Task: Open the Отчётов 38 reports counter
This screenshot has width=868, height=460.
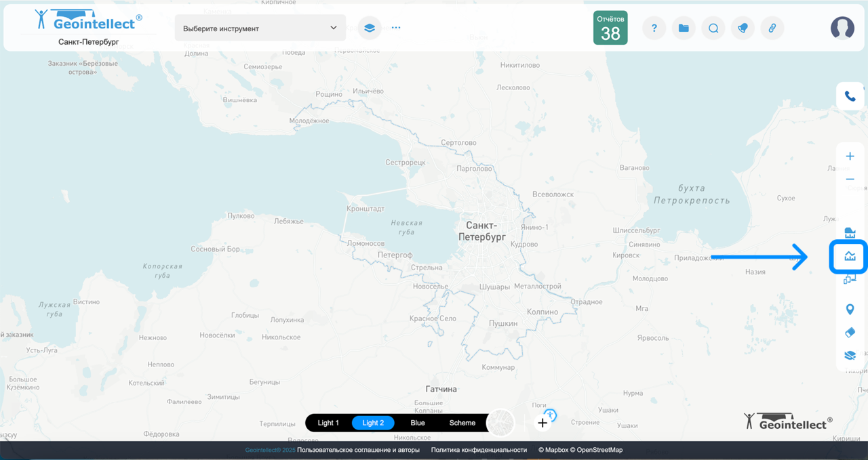Action: pyautogui.click(x=610, y=28)
